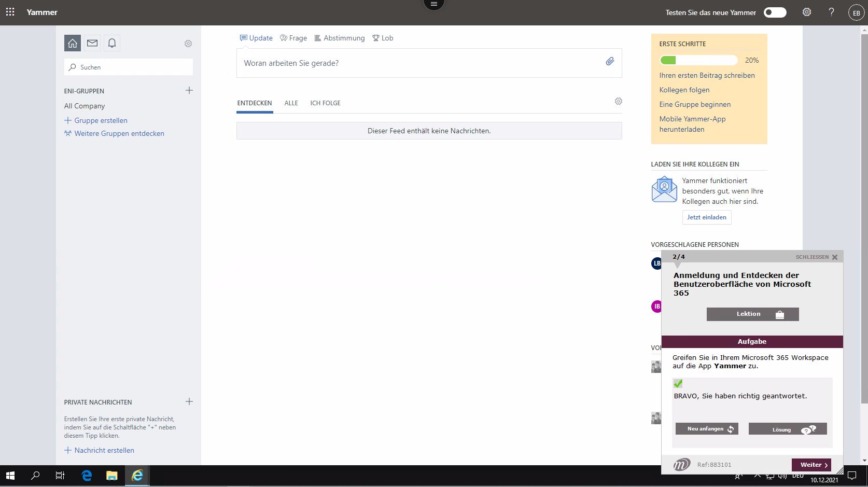868x487 pixels.
Task: Switch to Internet Explorer taskbar icon
Action: pos(137,475)
